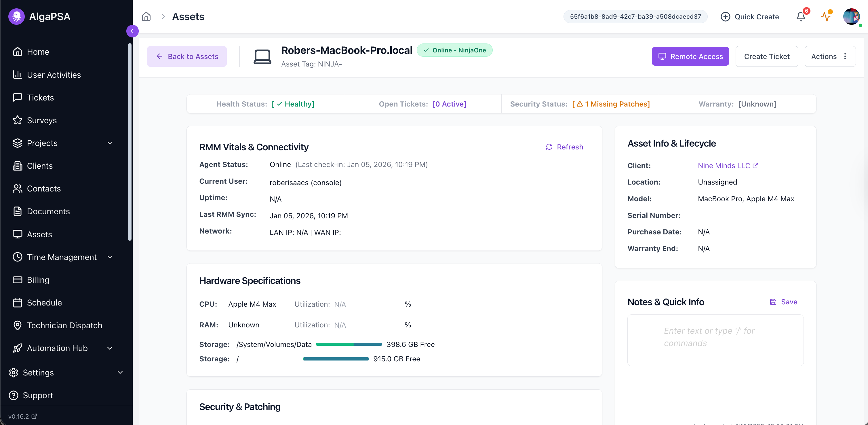This screenshot has width=868, height=425.
Task: Expand the Time Management submenu
Action: [x=110, y=257]
